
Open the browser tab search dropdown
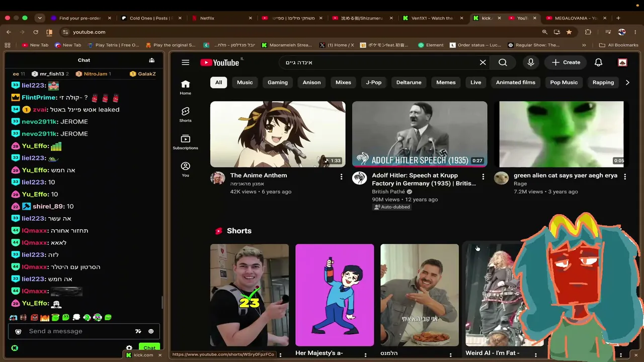point(40,18)
